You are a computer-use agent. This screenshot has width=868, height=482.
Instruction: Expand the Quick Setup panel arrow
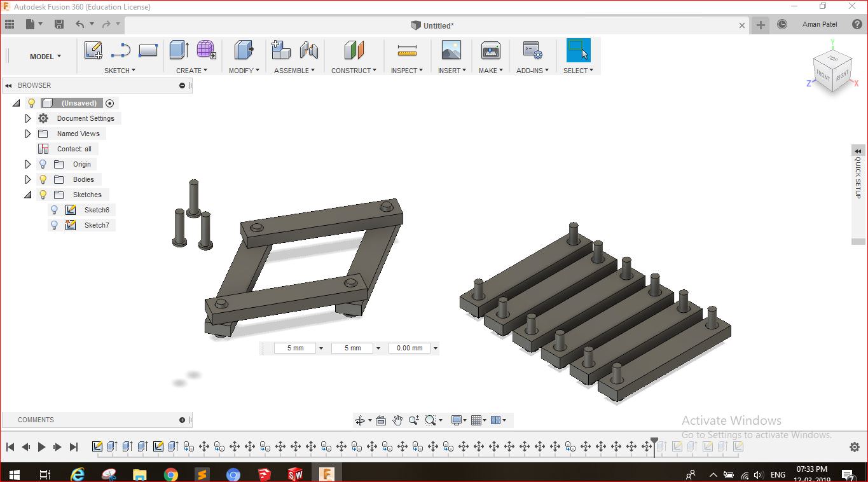coord(858,151)
